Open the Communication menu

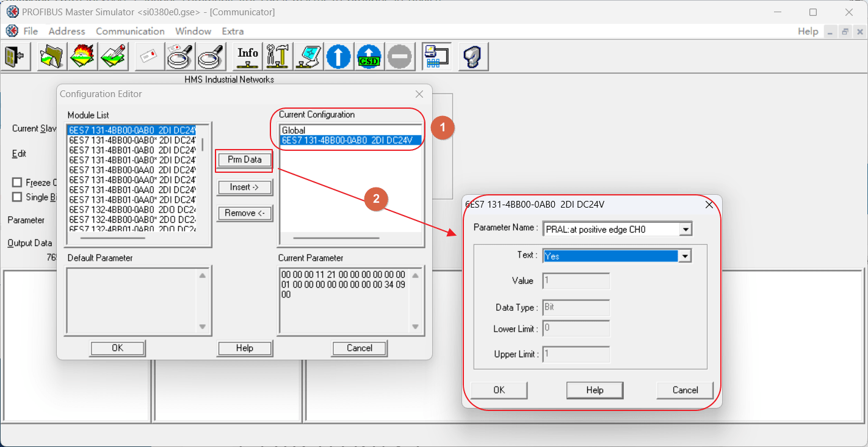130,31
